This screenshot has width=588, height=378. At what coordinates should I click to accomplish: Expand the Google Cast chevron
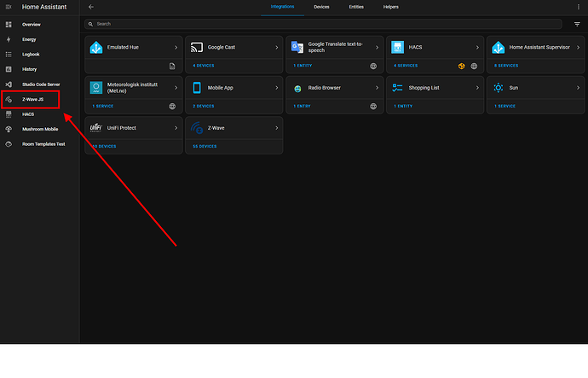point(276,47)
